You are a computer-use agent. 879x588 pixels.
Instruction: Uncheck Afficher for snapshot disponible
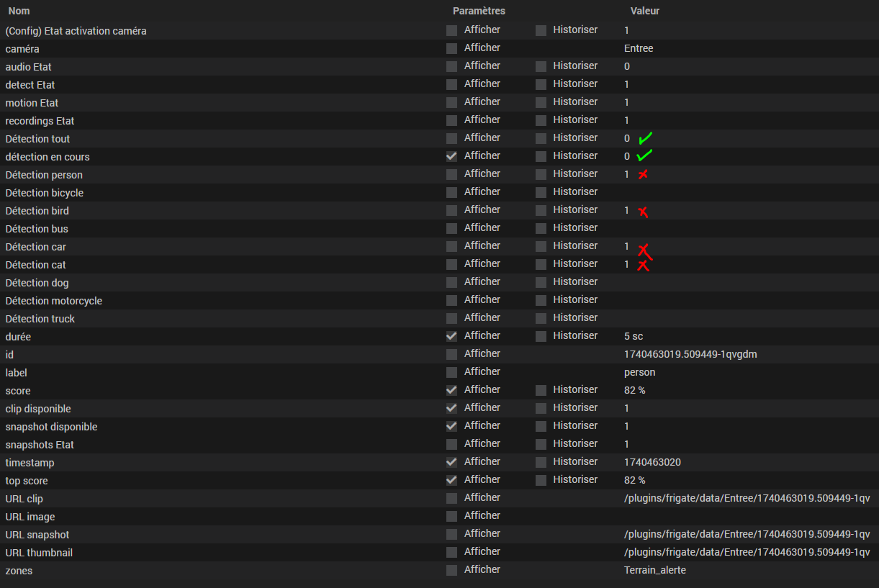click(x=451, y=426)
